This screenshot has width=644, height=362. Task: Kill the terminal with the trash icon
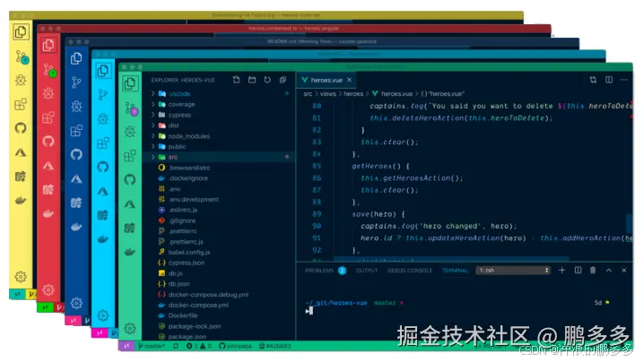coord(591,270)
